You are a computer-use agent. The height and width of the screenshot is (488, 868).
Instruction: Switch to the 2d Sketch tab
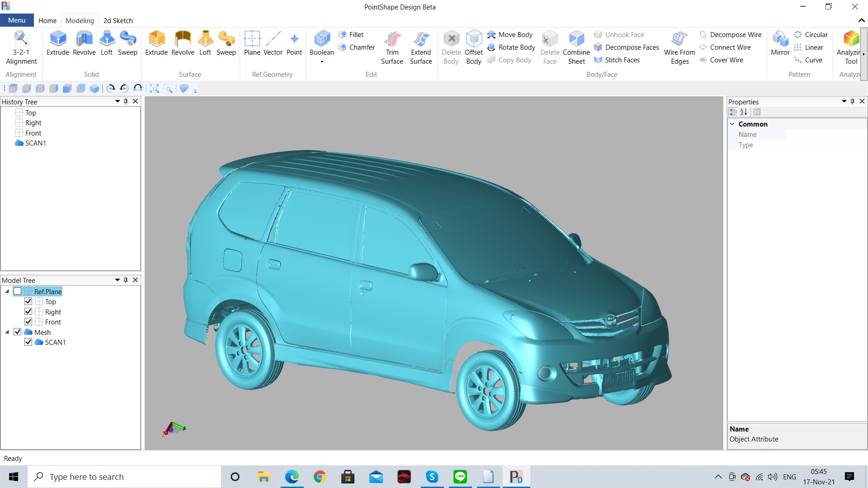coord(118,20)
